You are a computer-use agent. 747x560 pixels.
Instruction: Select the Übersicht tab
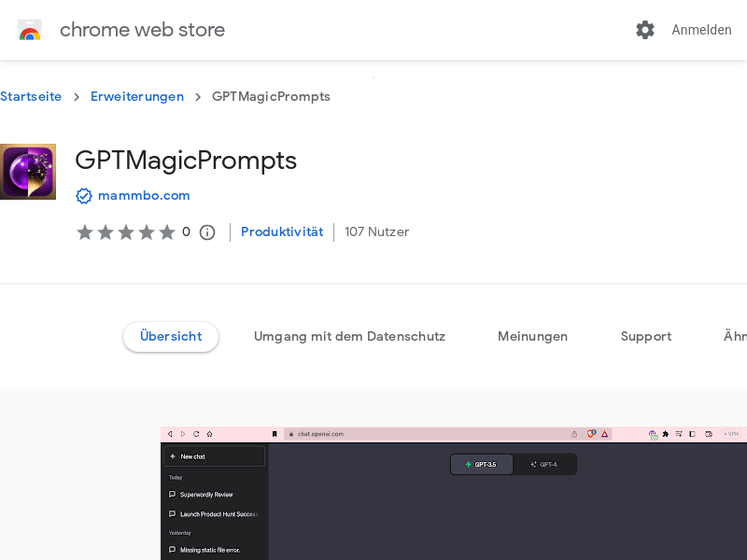171,337
